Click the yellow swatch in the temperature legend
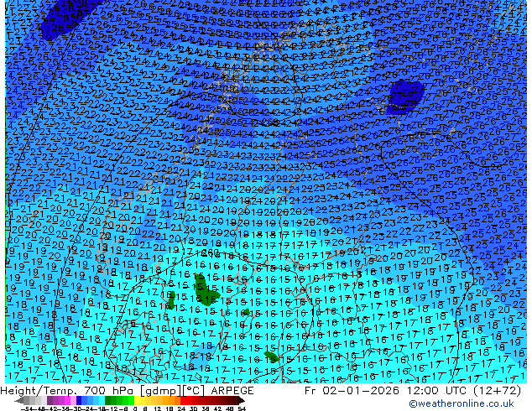The width and height of the screenshot is (532, 411). 137,401
